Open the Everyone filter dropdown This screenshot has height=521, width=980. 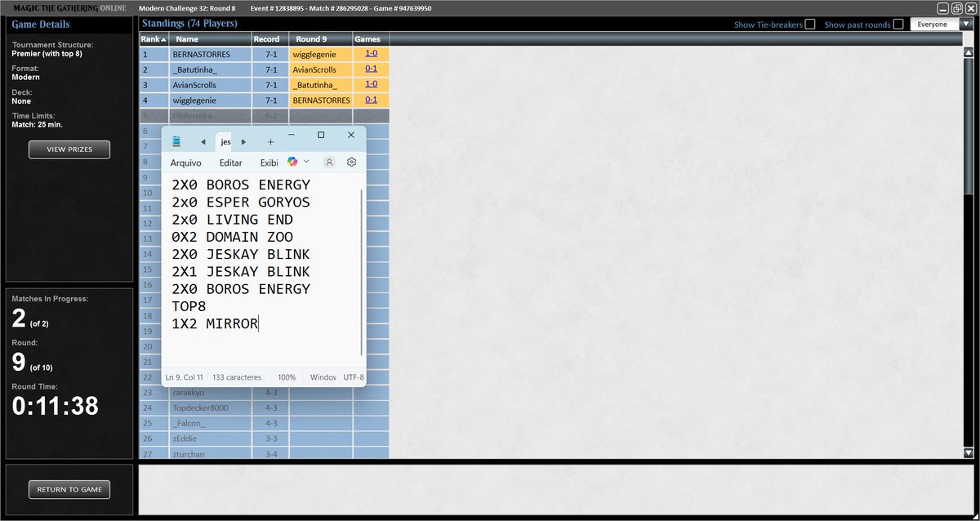(941, 24)
